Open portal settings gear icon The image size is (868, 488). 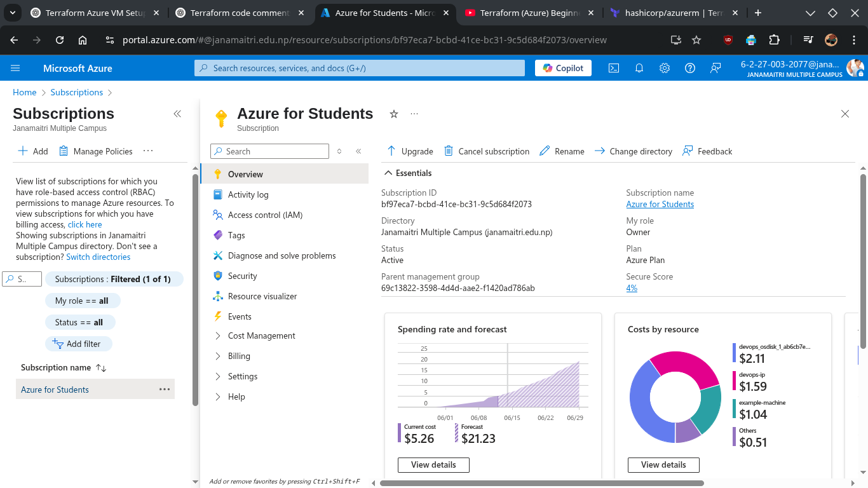665,68
